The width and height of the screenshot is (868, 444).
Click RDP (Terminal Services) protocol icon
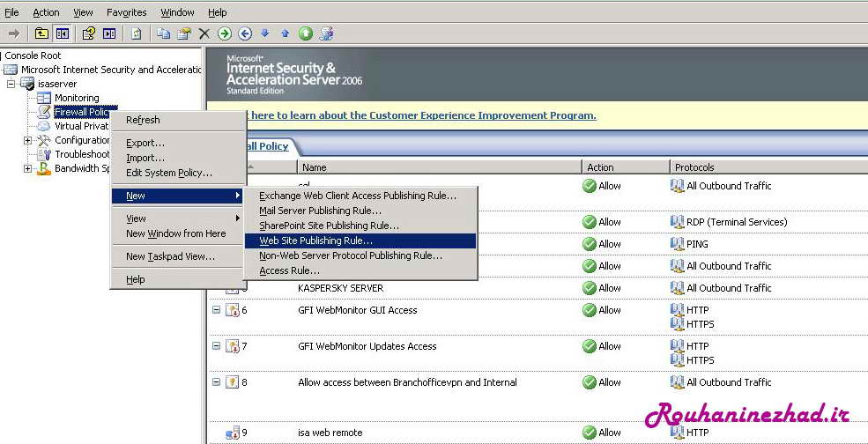point(677,222)
